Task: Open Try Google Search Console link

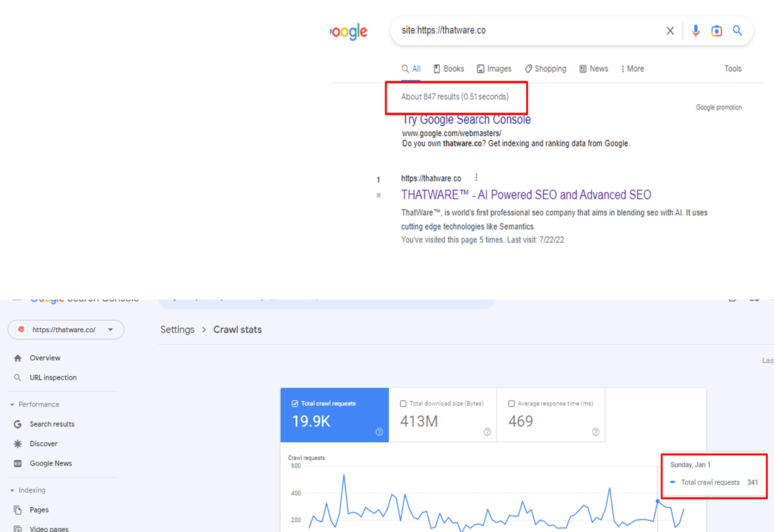Action: coord(466,119)
